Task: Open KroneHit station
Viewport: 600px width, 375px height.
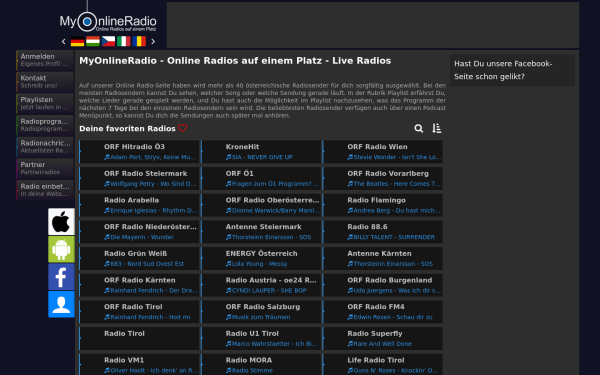Action: click(x=261, y=152)
